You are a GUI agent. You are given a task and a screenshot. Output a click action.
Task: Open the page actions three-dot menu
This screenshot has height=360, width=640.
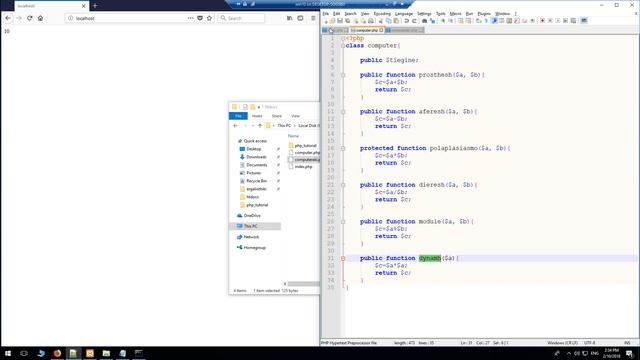[x=190, y=18]
